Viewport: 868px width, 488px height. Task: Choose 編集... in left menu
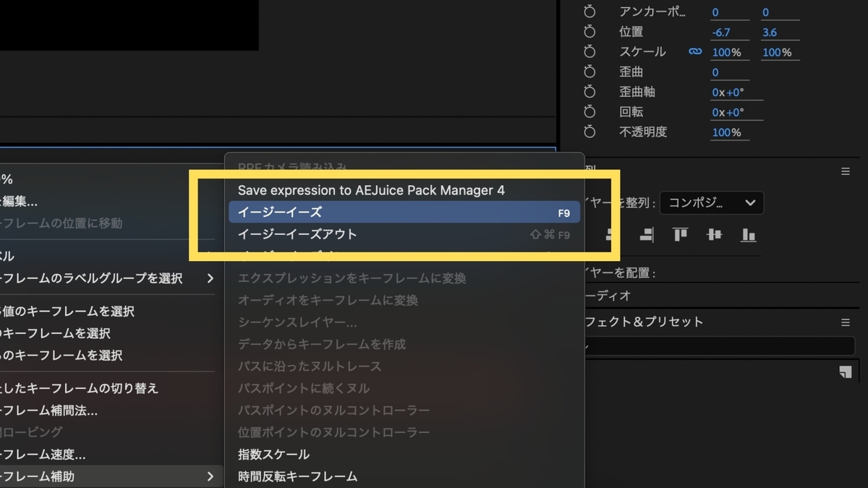coord(110,201)
